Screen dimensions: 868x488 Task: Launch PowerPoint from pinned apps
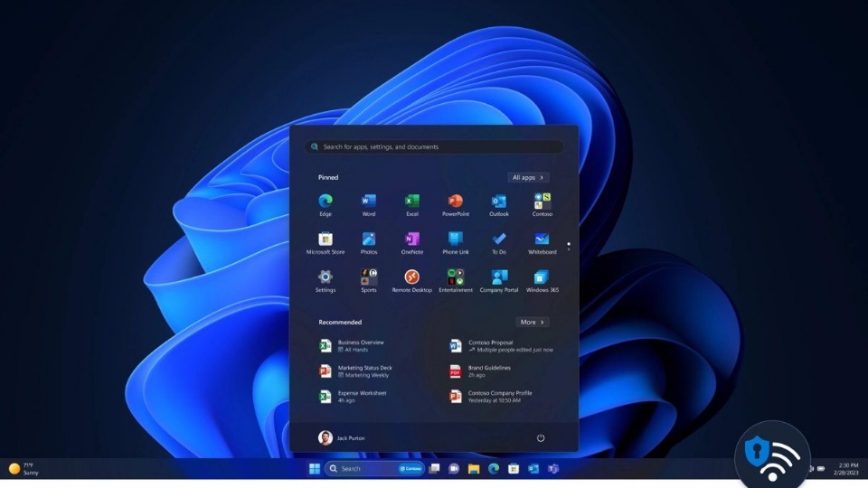click(456, 205)
